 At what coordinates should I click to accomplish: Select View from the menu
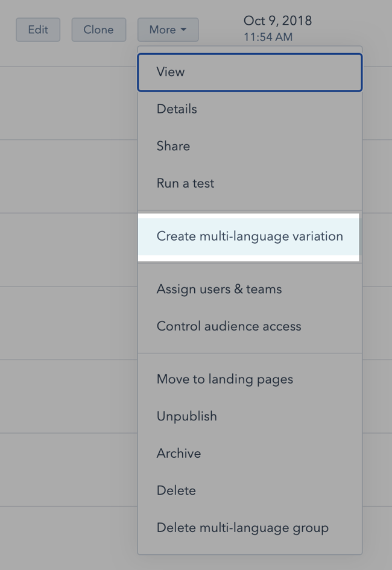pos(250,72)
